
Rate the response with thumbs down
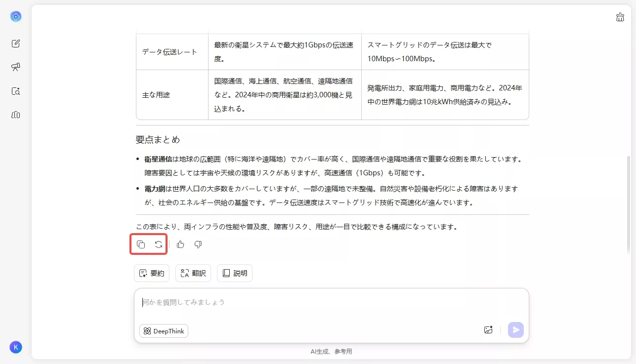pyautogui.click(x=198, y=244)
